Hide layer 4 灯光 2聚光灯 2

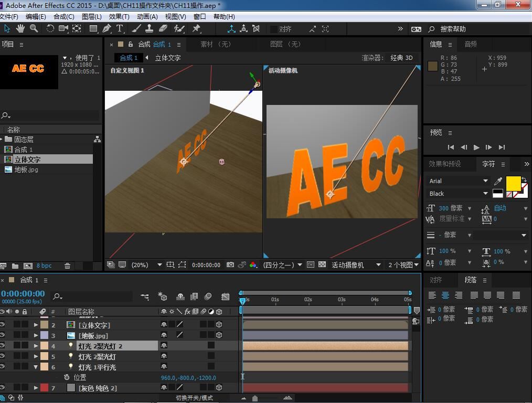pyautogui.click(x=3, y=346)
